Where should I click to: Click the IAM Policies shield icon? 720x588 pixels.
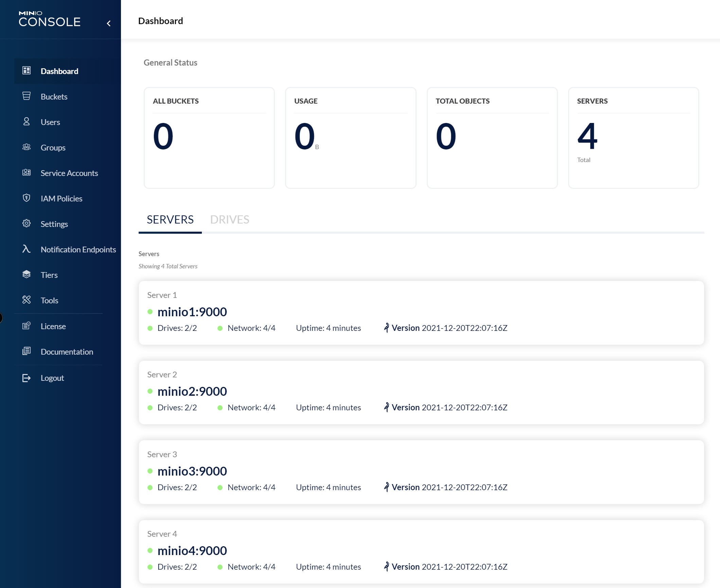coord(27,198)
